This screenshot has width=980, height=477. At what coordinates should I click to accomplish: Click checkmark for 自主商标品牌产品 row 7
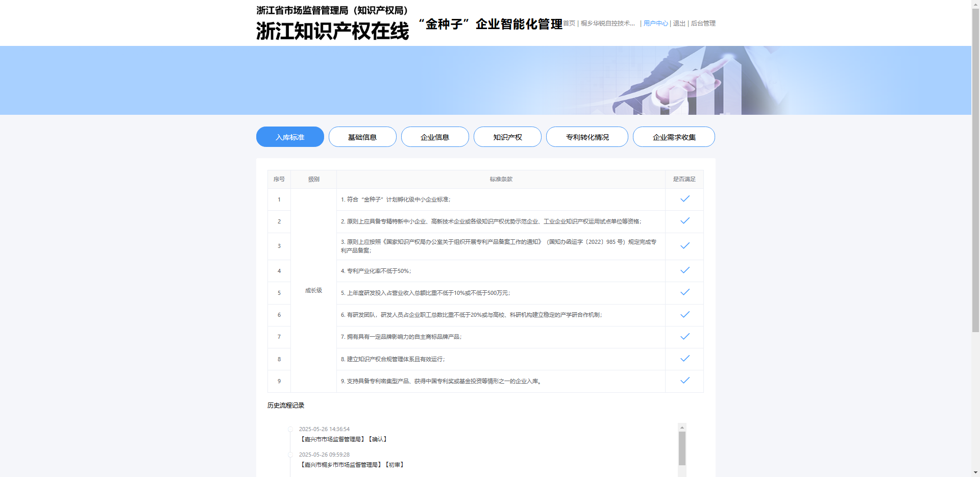click(x=684, y=337)
